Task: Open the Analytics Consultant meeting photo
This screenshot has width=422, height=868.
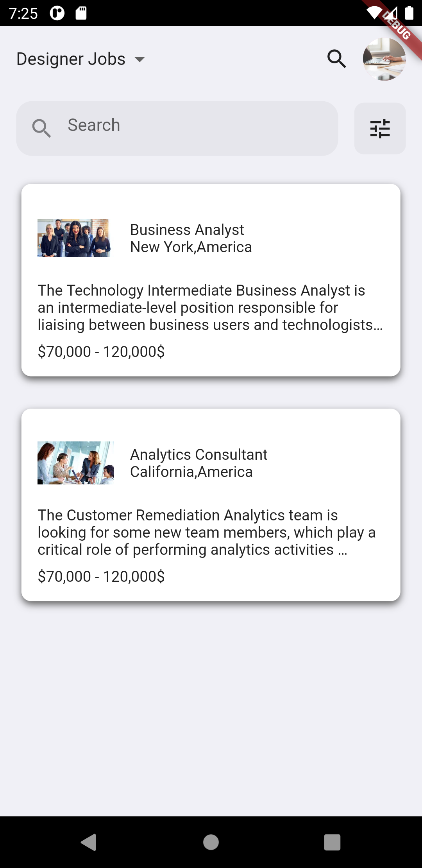Action: (75, 463)
